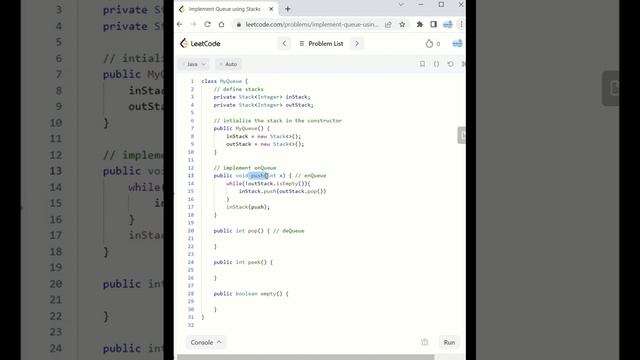The width and height of the screenshot is (640, 360).
Task: Select the Implement Queue using Stacks tab
Action: coord(227,9)
